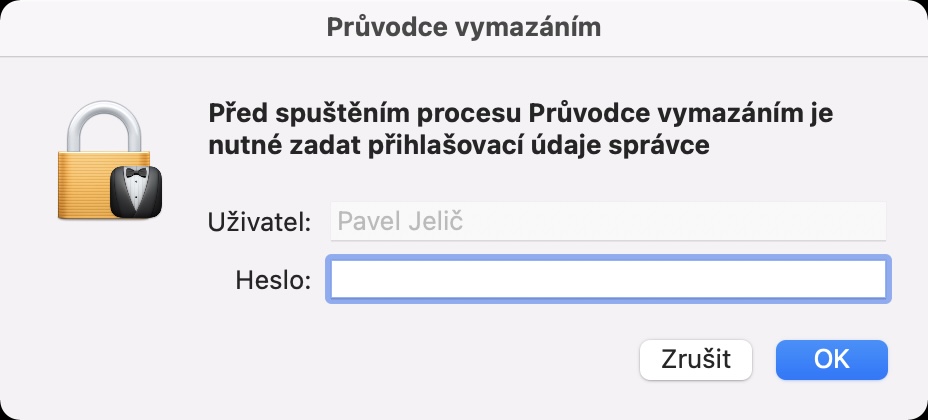Click the "Uživatel:" label
The image size is (928, 420).
(x=261, y=221)
